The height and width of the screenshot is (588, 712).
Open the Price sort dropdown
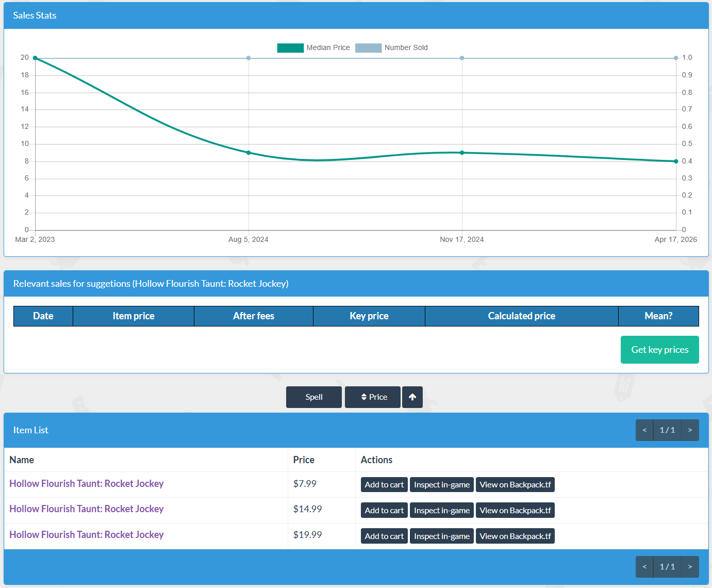click(x=372, y=397)
